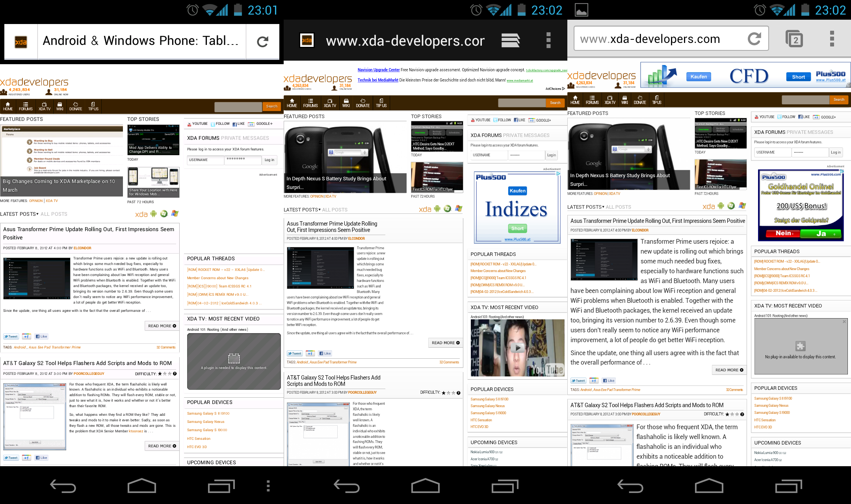Click READ MORE under Transformer Prime, left screenshot
The image size is (851, 504).
click(162, 326)
